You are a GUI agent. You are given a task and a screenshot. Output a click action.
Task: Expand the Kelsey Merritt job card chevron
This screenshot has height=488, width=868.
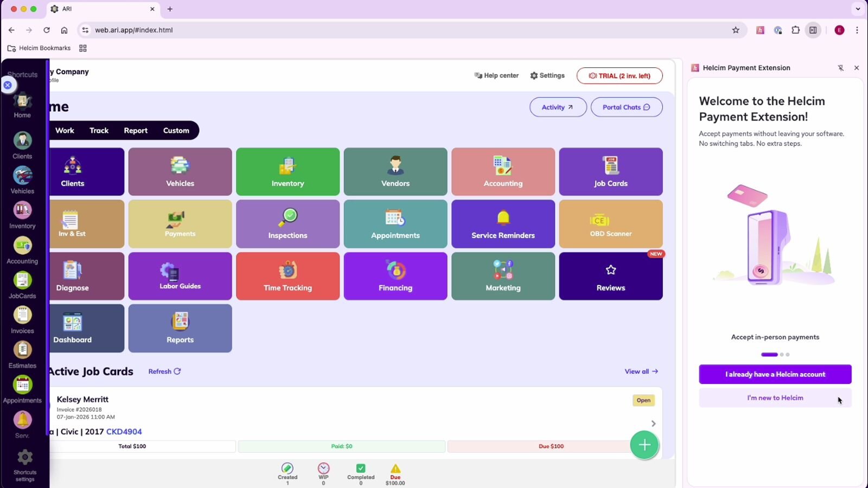click(x=653, y=423)
